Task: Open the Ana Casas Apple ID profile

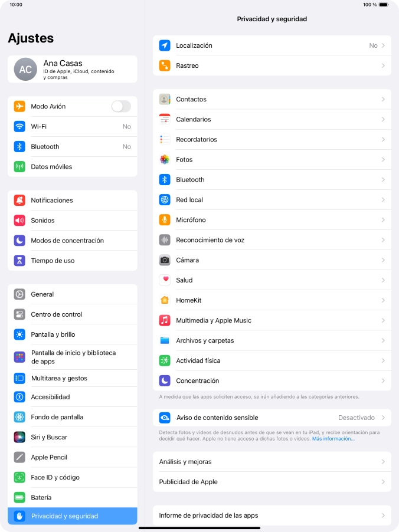Action: coord(73,69)
